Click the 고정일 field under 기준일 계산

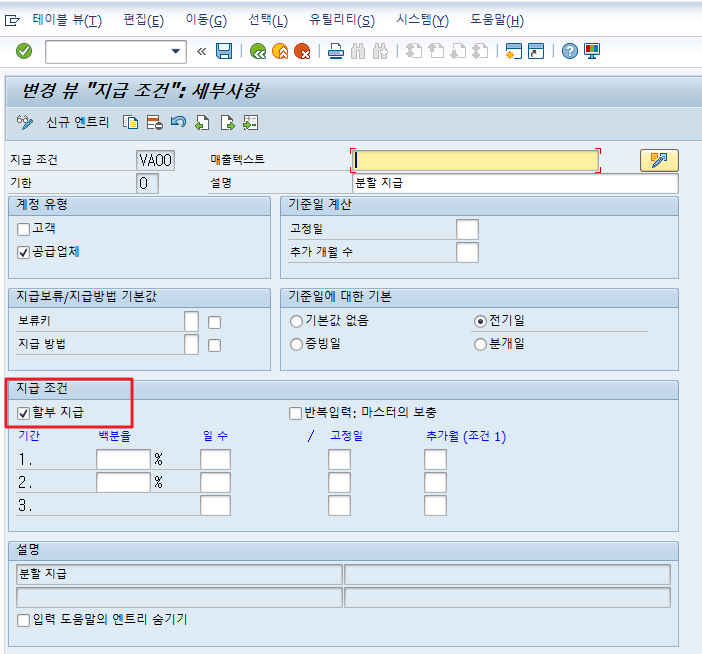(x=467, y=229)
